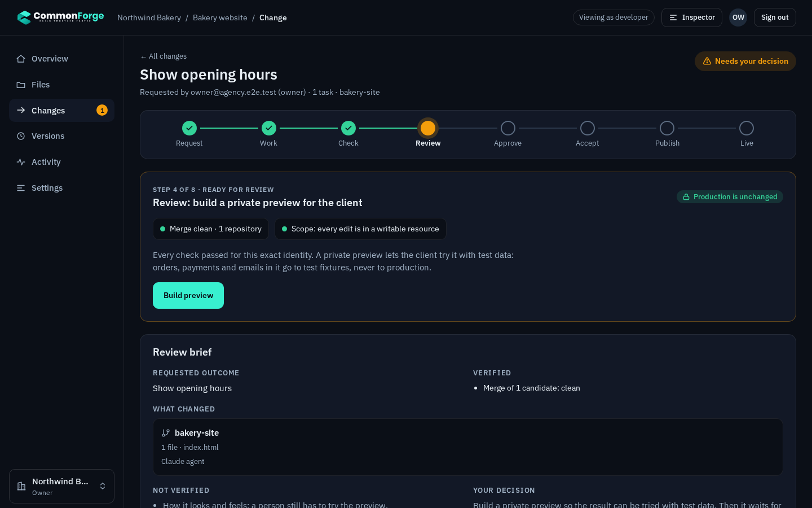Open Northwind Bakery organization switcher
This screenshot has width=812, height=508.
point(61,486)
